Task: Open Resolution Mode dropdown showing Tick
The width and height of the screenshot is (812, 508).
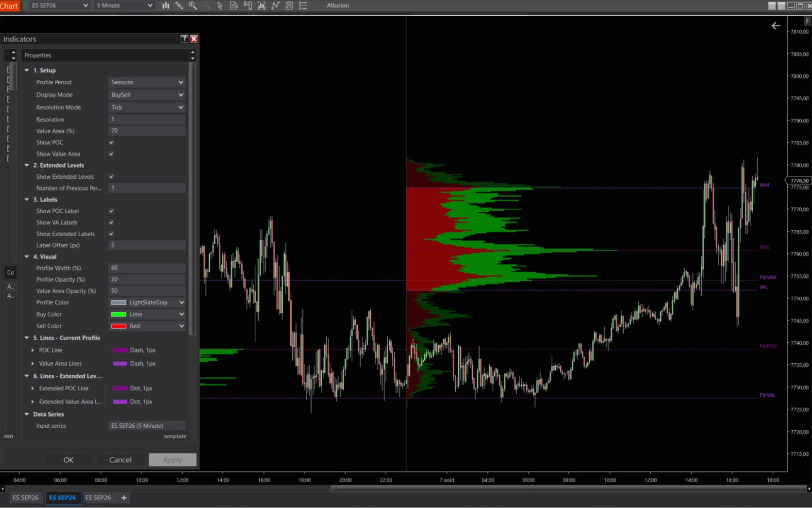Action: [x=147, y=107]
